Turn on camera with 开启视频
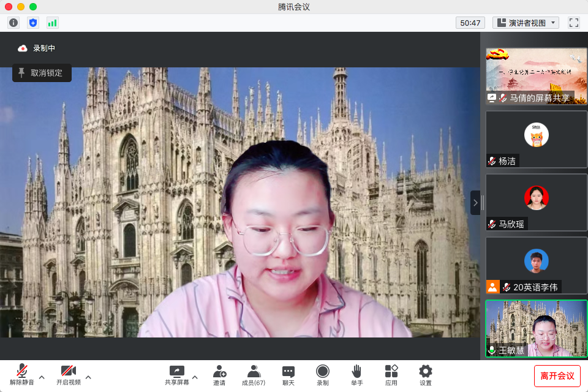The image size is (588, 392). click(x=69, y=374)
